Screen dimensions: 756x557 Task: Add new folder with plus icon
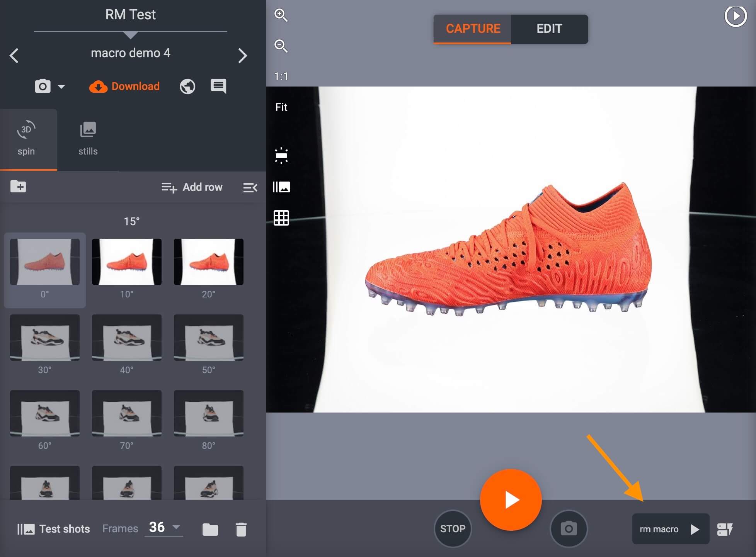tap(18, 187)
